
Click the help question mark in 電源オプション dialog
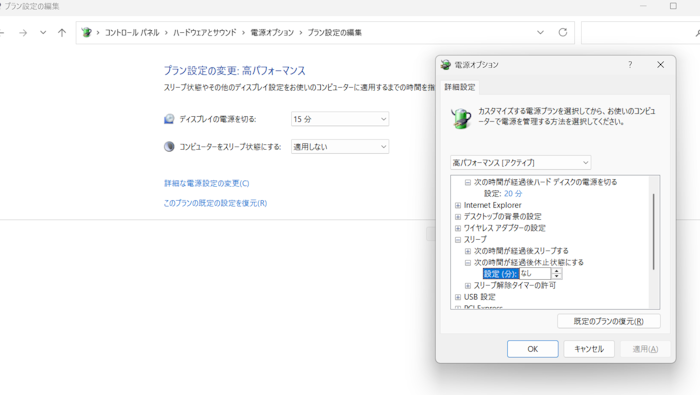pyautogui.click(x=630, y=65)
